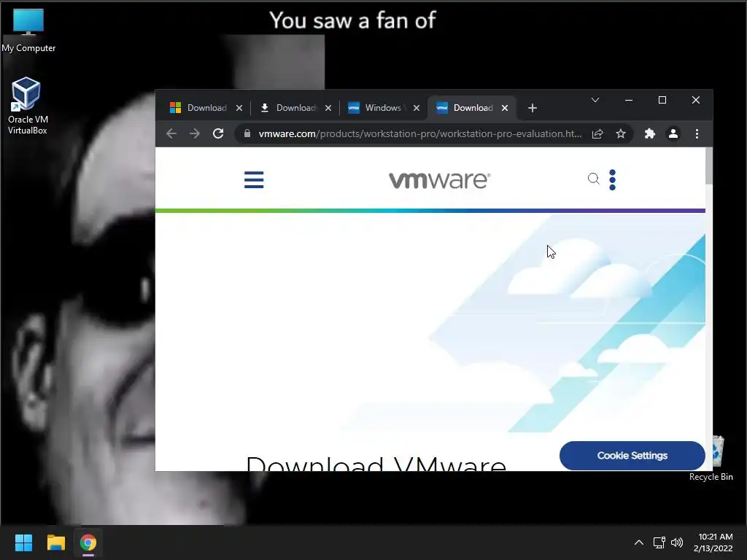Close the Microsoft Download tab
The height and width of the screenshot is (560, 747).
(x=239, y=108)
